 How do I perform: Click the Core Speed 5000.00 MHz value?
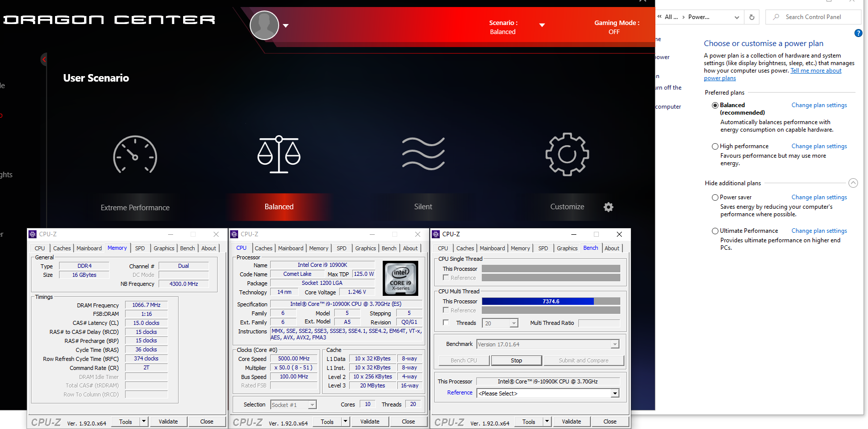pos(294,359)
